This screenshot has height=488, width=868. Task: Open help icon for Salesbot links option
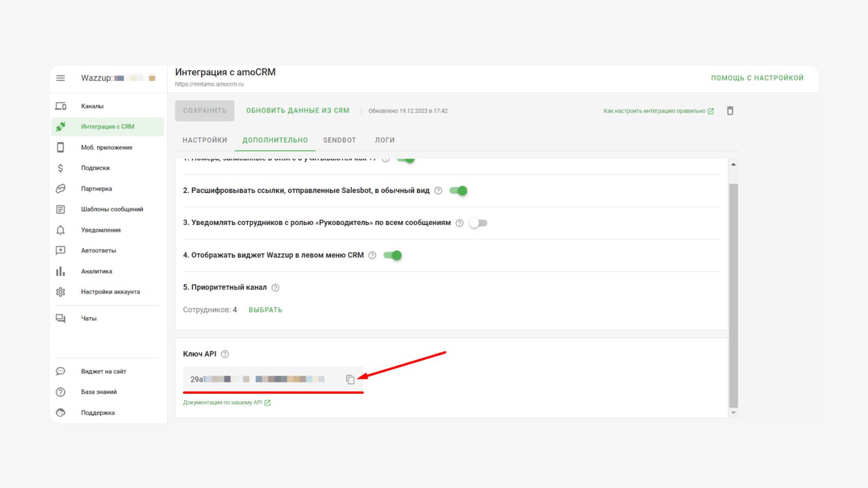(438, 191)
